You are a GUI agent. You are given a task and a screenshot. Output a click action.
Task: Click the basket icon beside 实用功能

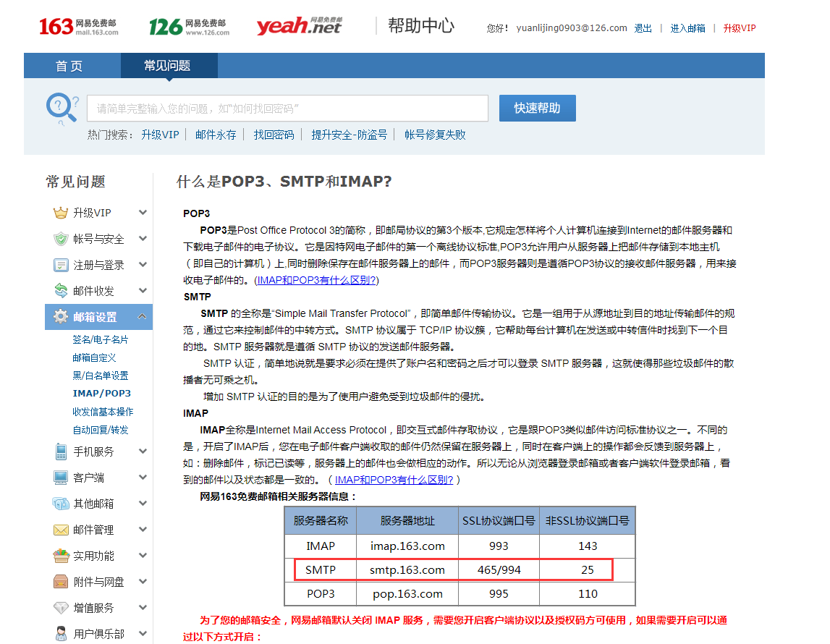pos(61,556)
